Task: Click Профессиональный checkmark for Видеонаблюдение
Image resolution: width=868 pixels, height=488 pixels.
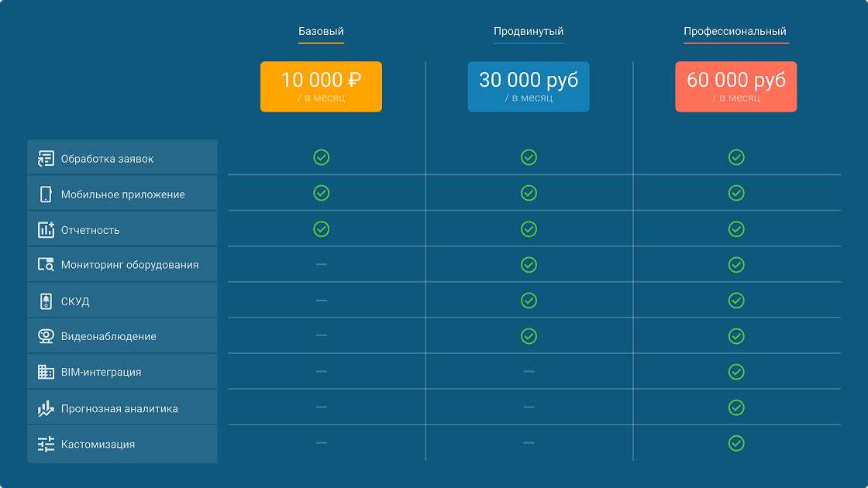Action: [736, 336]
